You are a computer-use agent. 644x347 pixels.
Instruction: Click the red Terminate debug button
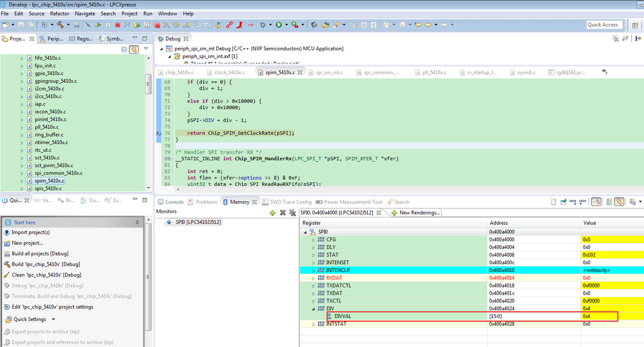pos(117,25)
